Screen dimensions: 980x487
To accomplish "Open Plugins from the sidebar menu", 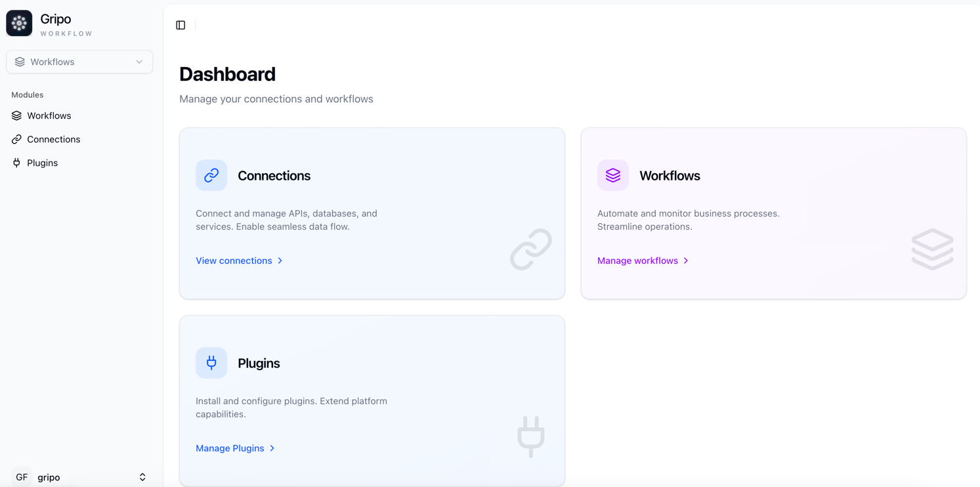I will click(x=42, y=163).
